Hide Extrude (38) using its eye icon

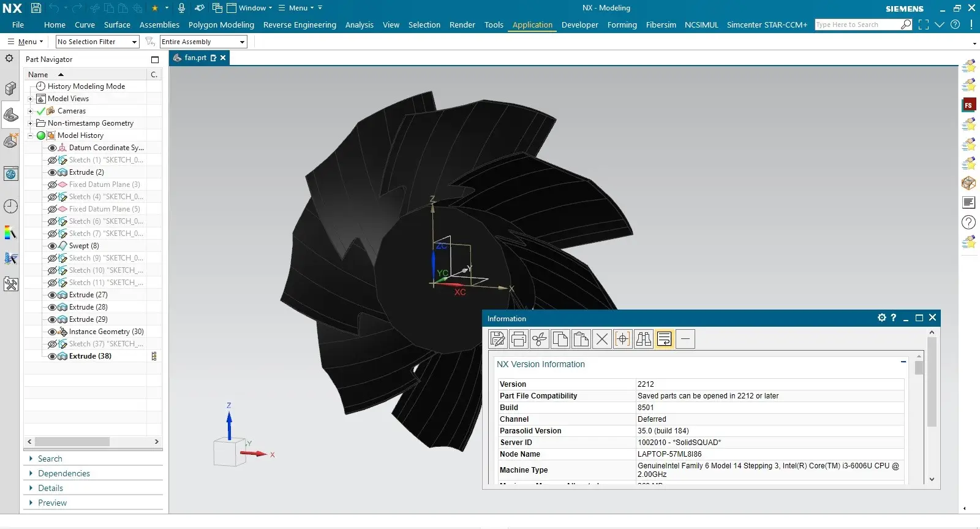coord(52,356)
